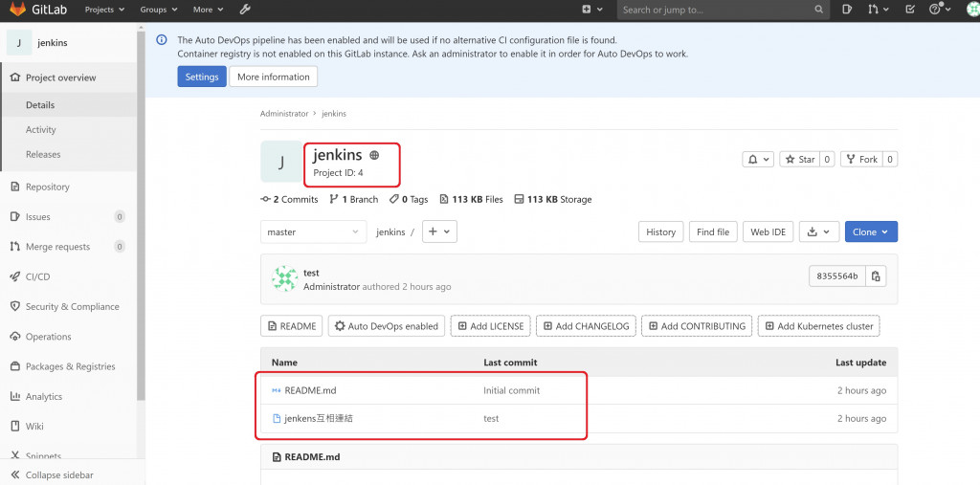Viewport: 980px width, 485px height.
Task: Open the Groups menu
Action: click(x=159, y=10)
